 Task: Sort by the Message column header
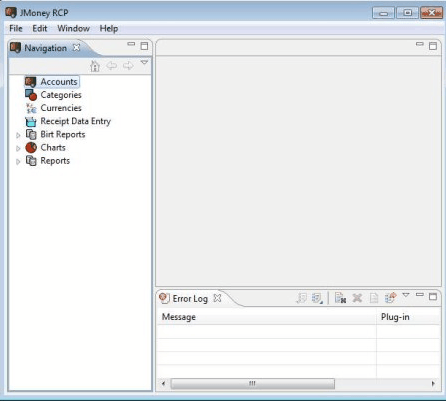point(266,317)
